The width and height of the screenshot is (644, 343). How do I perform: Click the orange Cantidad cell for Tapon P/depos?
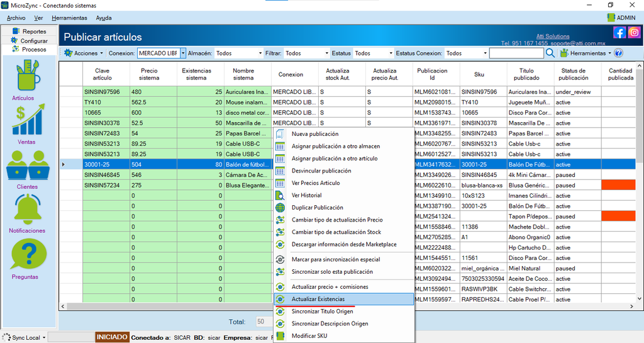(619, 216)
